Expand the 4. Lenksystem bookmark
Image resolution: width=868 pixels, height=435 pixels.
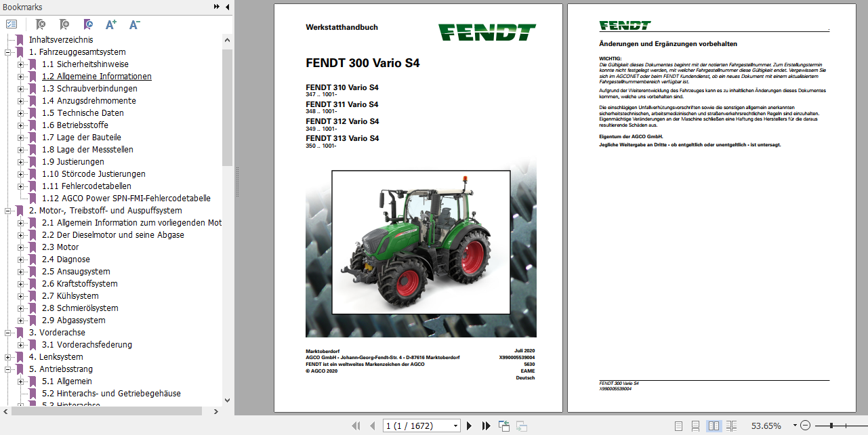click(x=8, y=357)
